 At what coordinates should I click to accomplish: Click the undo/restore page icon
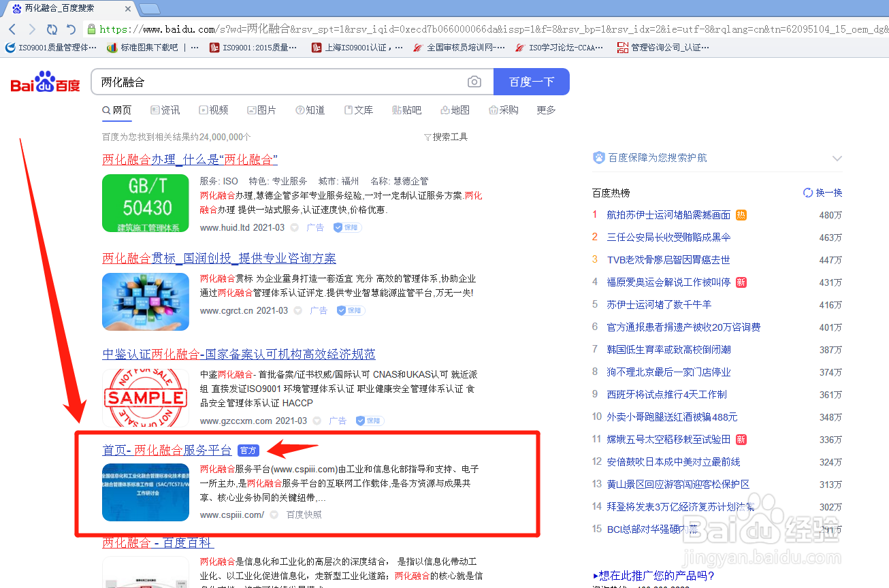pyautogui.click(x=71, y=29)
